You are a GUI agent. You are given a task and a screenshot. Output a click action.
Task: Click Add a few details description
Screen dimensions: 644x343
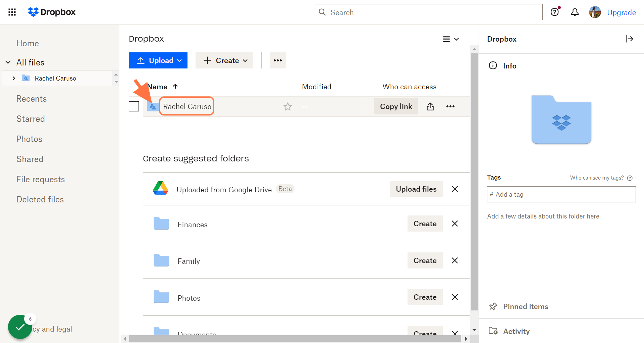(544, 216)
